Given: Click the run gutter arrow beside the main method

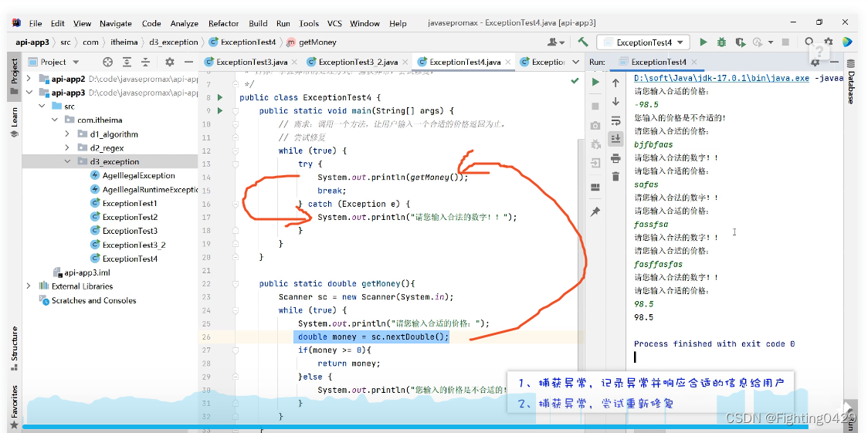Looking at the screenshot, I should point(220,110).
